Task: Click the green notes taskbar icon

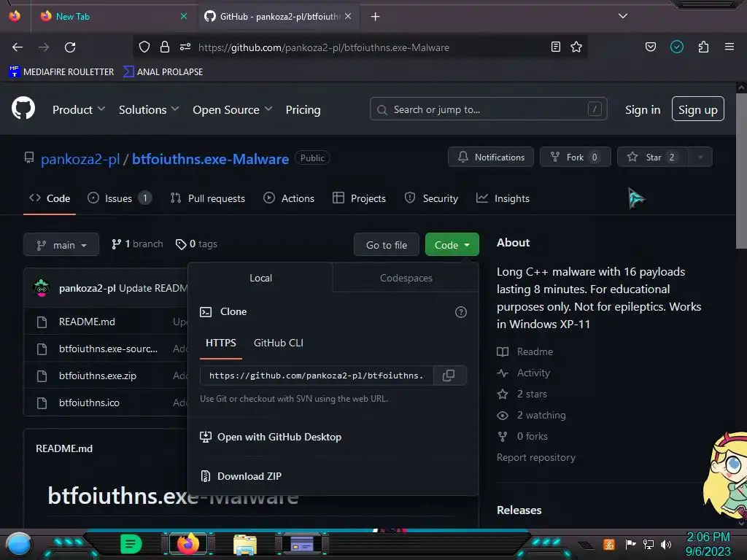Action: point(131,543)
